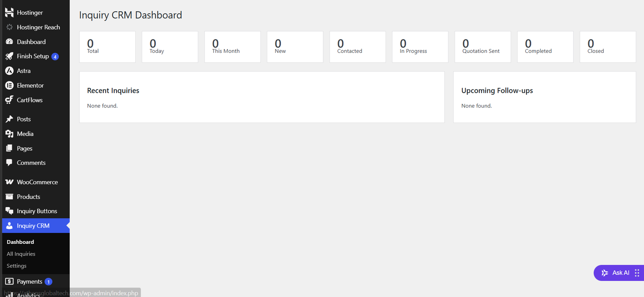Click the Finish Setup rocket icon
This screenshot has width=644, height=297.
(x=9, y=56)
